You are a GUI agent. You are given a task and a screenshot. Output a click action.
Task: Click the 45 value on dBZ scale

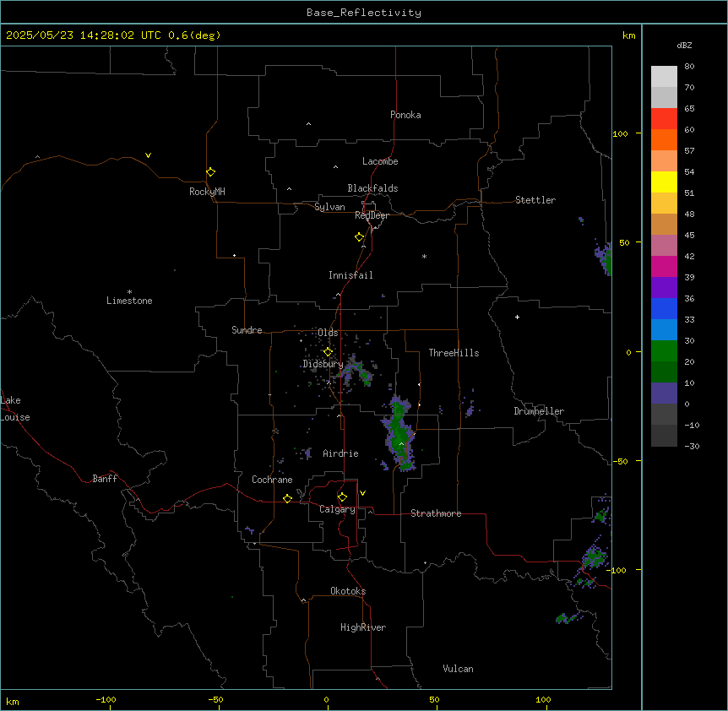click(689, 236)
